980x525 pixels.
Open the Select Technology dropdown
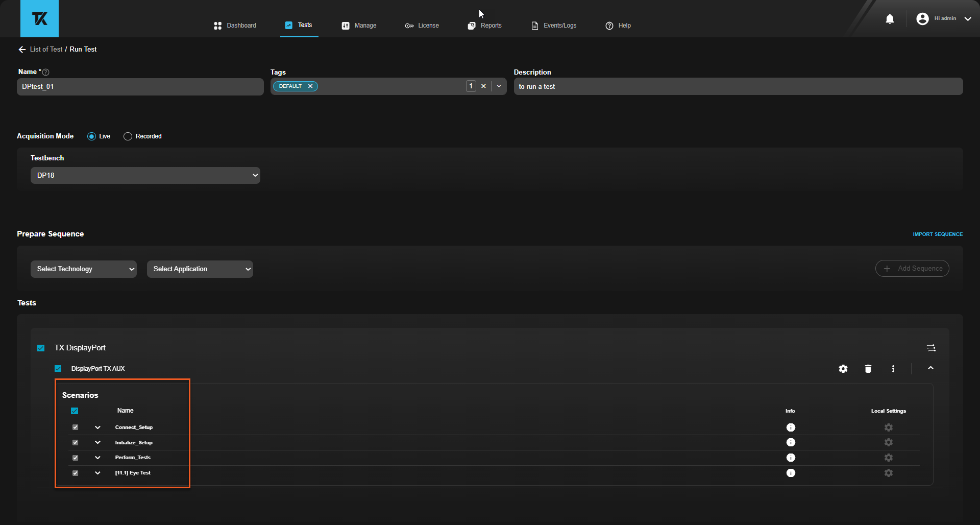(84, 269)
